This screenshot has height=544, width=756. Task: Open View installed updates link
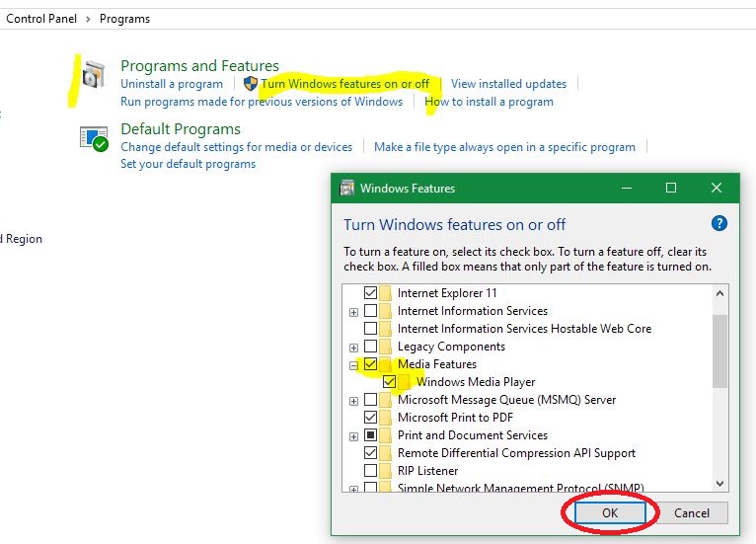[508, 84]
